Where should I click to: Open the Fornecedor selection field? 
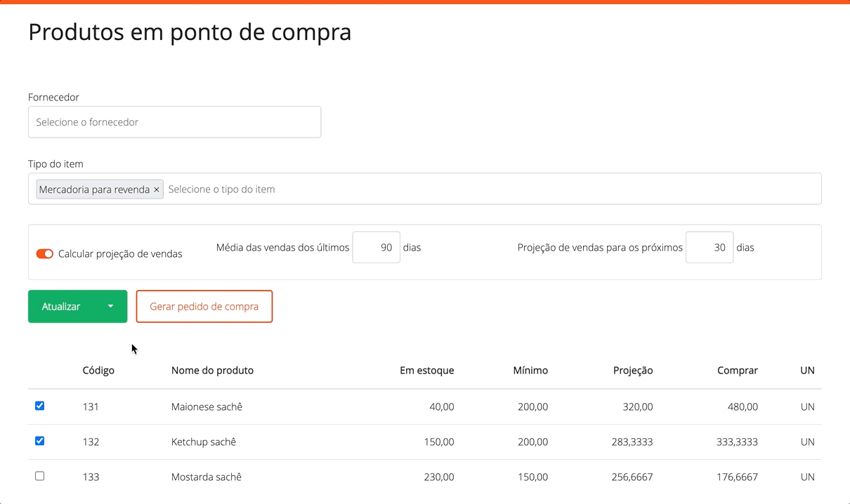click(x=174, y=122)
